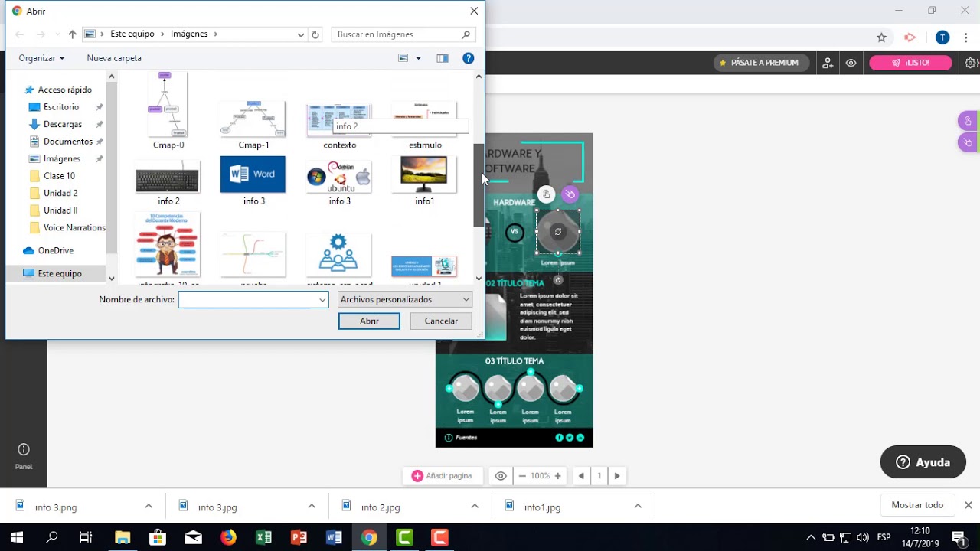Go to the next page arrow
The height and width of the screenshot is (551, 980).
pos(617,476)
